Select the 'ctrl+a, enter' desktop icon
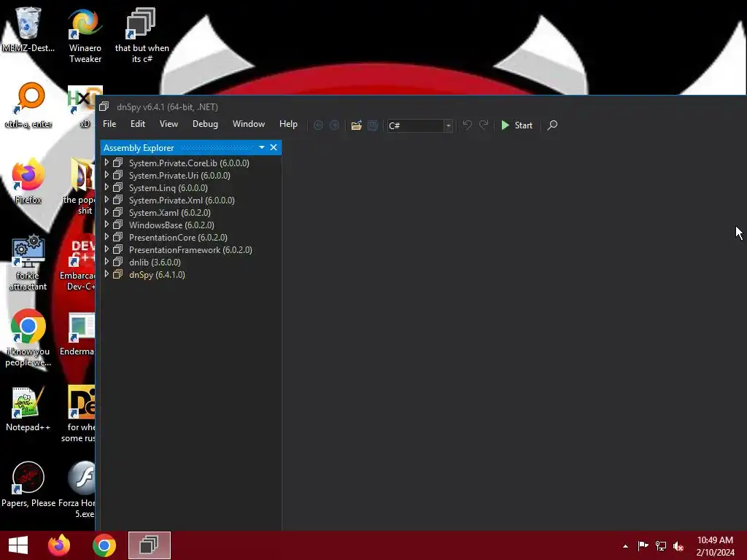This screenshot has height=560, width=747. (x=28, y=106)
